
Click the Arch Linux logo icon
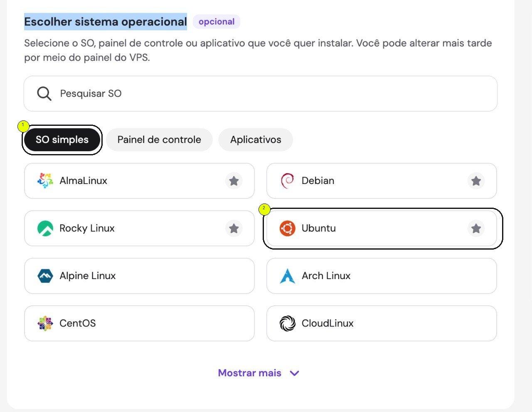pyautogui.click(x=287, y=276)
